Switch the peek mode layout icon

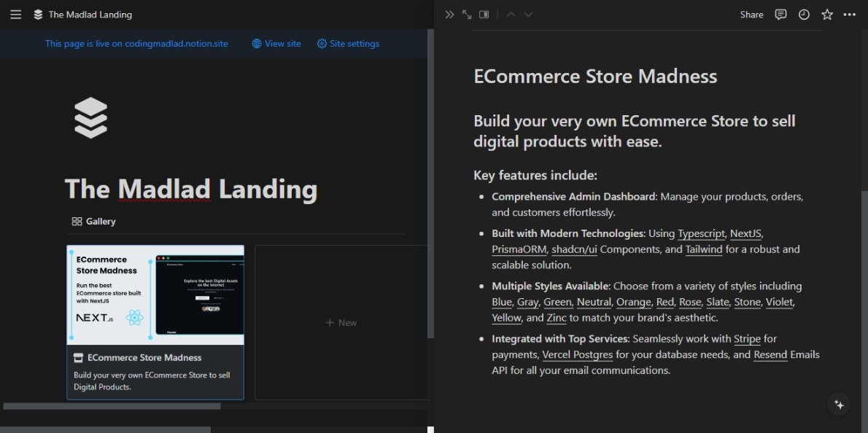pyautogui.click(x=484, y=15)
